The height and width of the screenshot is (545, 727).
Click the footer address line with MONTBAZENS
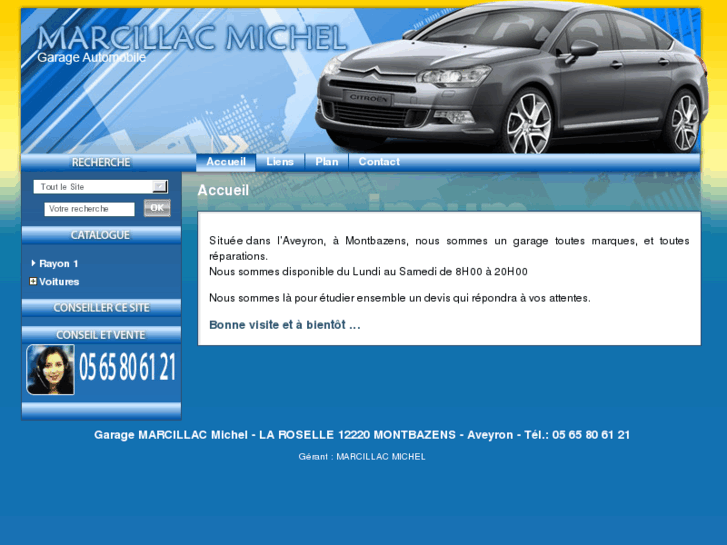pyautogui.click(x=362, y=435)
